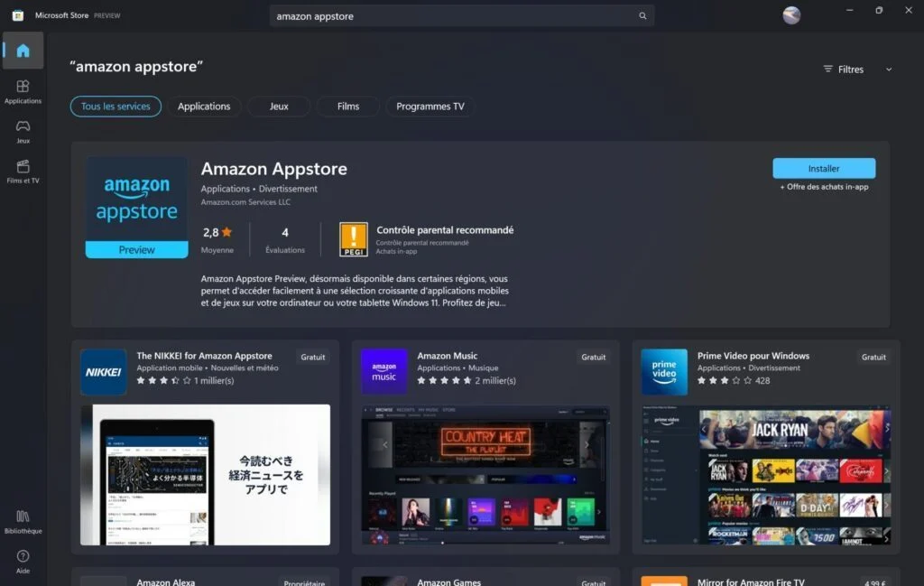
Task: Open Films et TV in sidebar
Action: click(x=23, y=172)
